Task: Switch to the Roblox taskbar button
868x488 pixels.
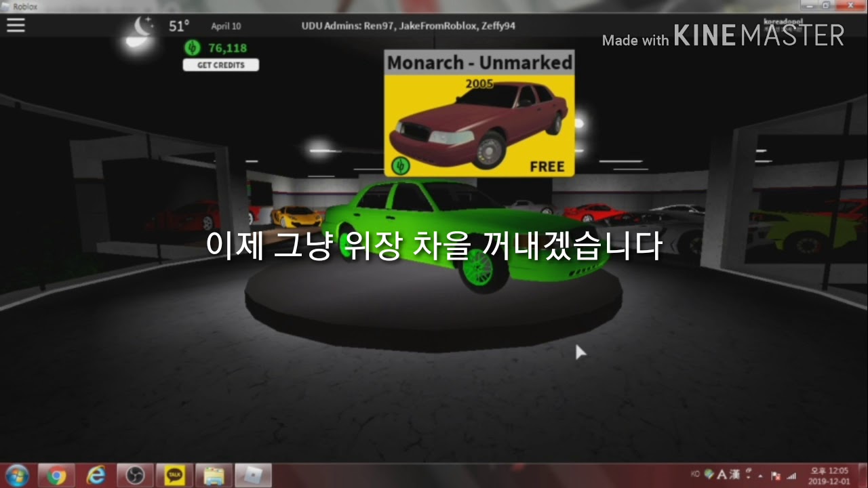Action: coord(254,476)
